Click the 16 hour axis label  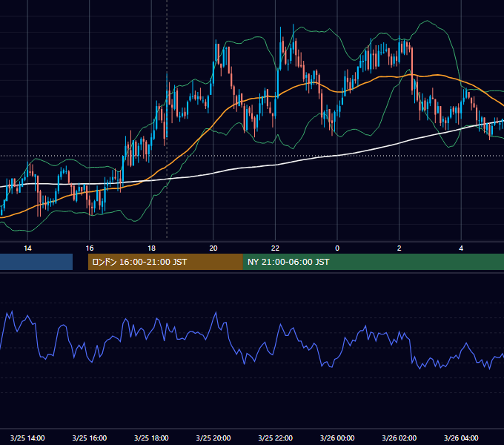click(90, 248)
